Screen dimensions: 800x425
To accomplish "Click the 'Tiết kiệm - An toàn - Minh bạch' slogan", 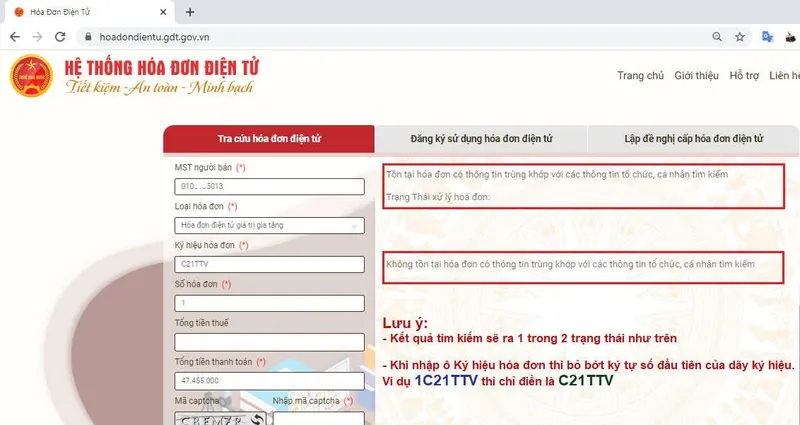I will tap(159, 88).
